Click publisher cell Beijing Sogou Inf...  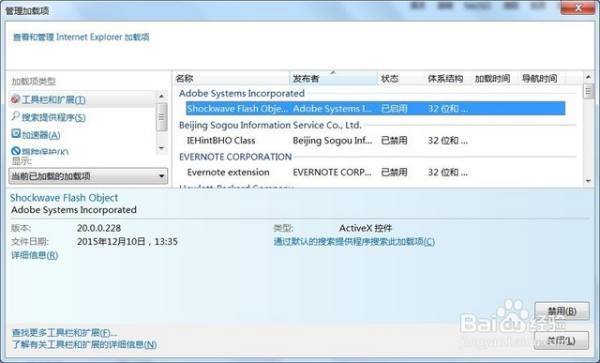click(x=332, y=140)
